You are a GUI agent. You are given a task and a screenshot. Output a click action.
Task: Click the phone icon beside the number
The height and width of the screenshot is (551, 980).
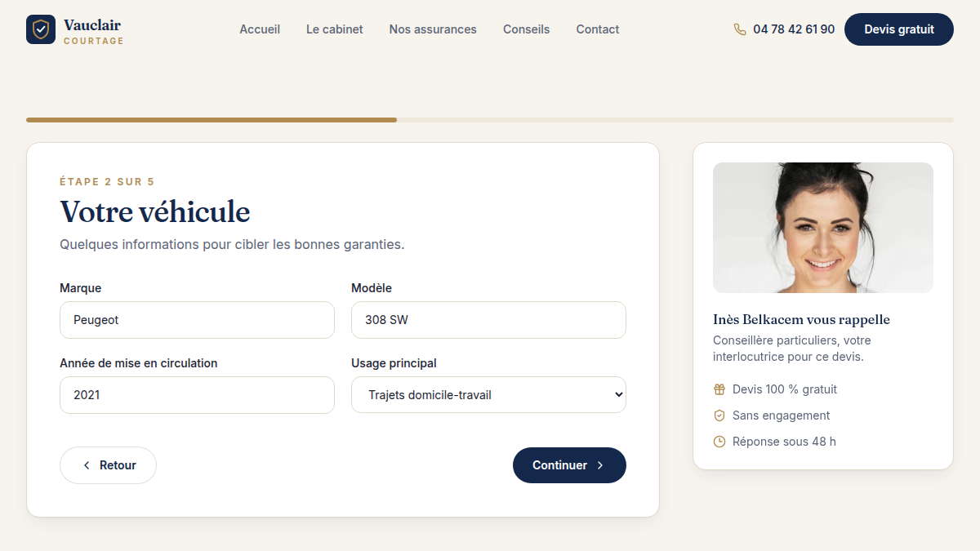[x=740, y=29]
